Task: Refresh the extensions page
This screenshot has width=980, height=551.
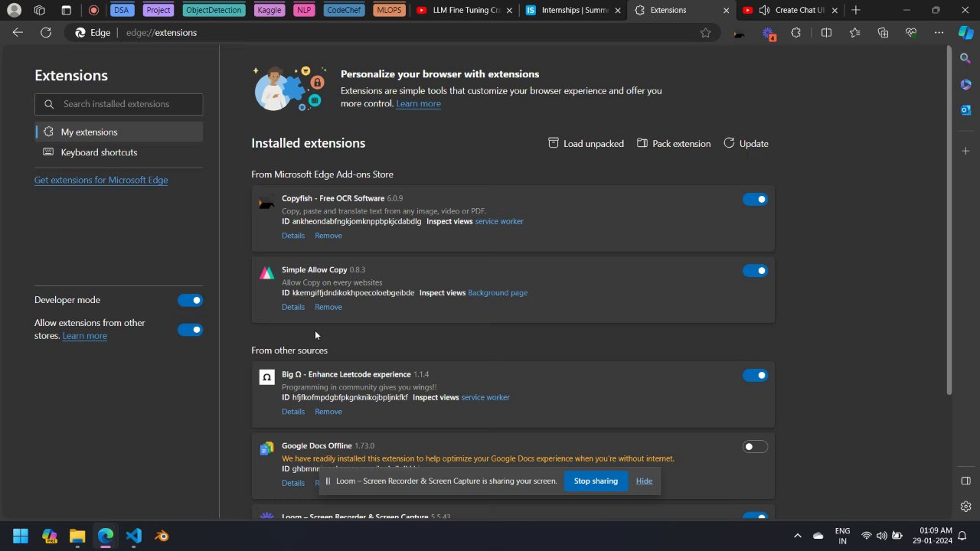Action: pyautogui.click(x=46, y=32)
